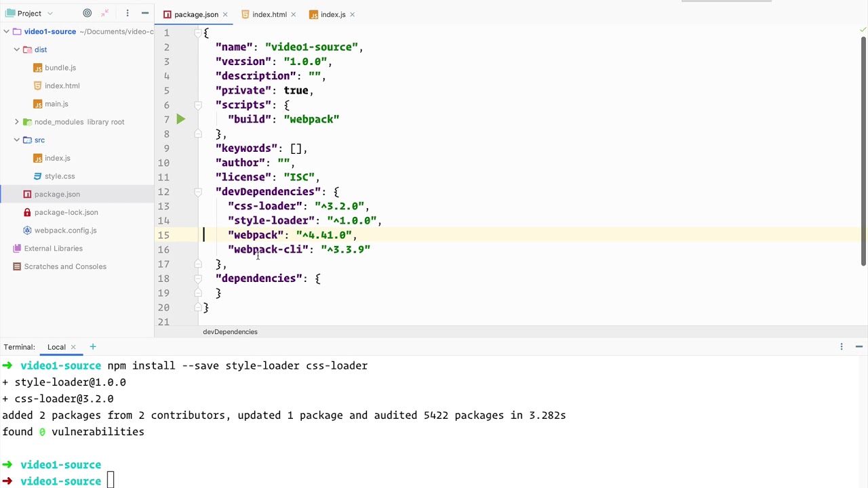Screen dimensions: 868x488
Task: Click line number 18 in gutter
Action: click(163, 279)
